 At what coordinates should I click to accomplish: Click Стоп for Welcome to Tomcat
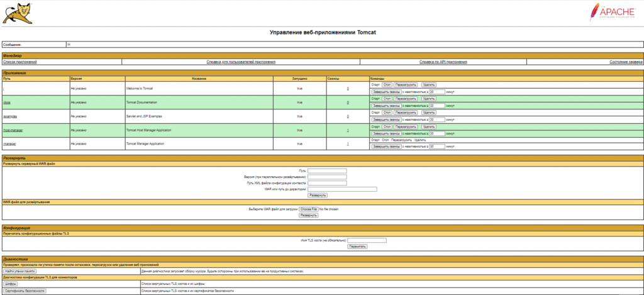[387, 85]
